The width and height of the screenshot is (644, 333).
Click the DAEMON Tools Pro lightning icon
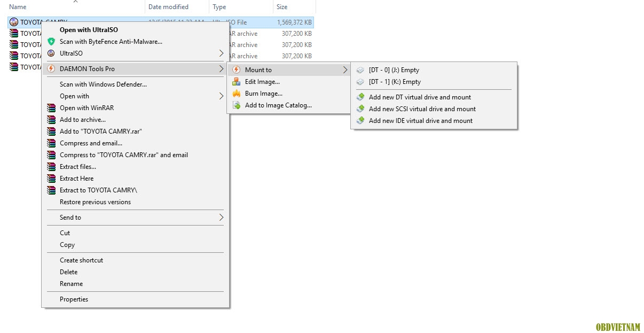pyautogui.click(x=51, y=69)
